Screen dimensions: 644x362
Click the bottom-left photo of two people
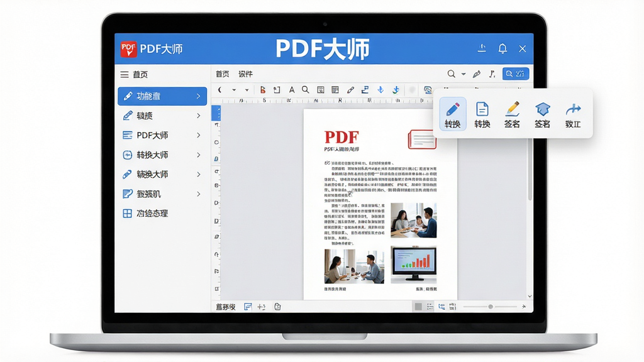pos(354,266)
